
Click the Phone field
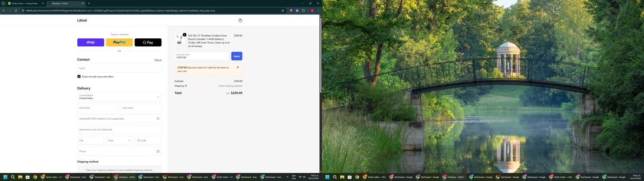click(x=116, y=151)
